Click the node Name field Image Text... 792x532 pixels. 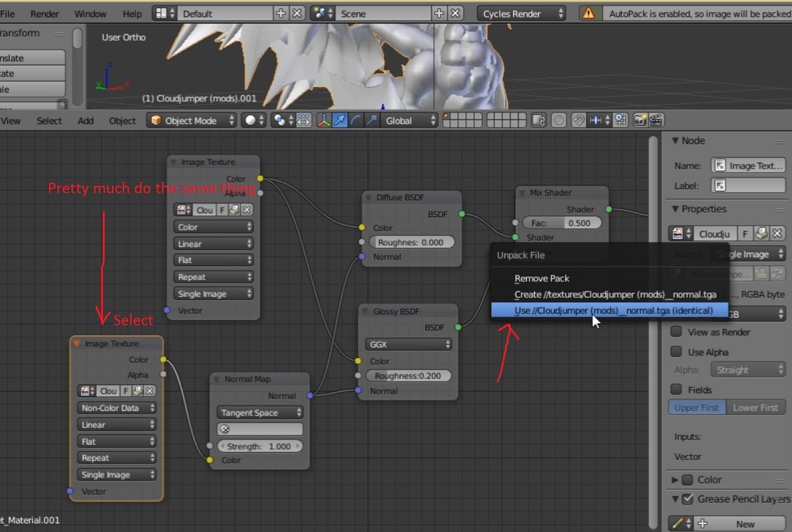click(748, 166)
